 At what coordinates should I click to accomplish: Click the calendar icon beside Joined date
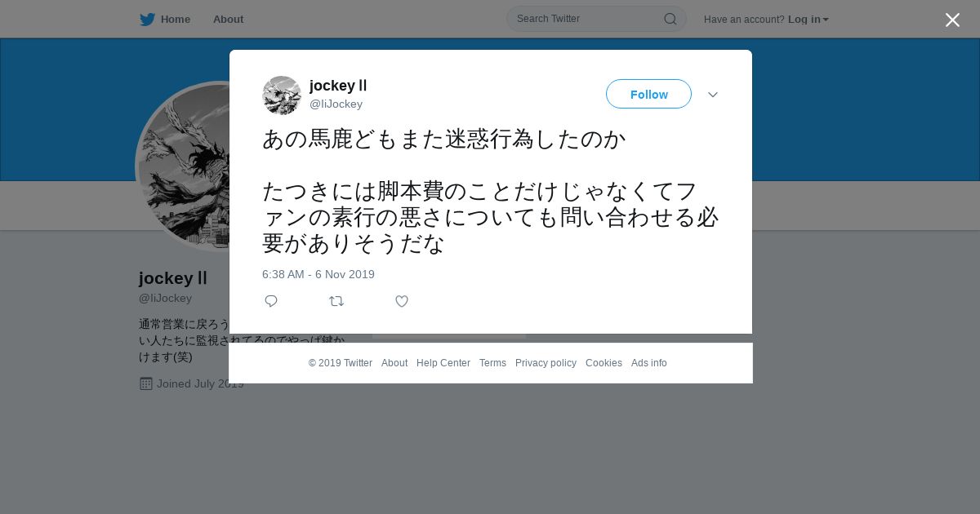[146, 383]
